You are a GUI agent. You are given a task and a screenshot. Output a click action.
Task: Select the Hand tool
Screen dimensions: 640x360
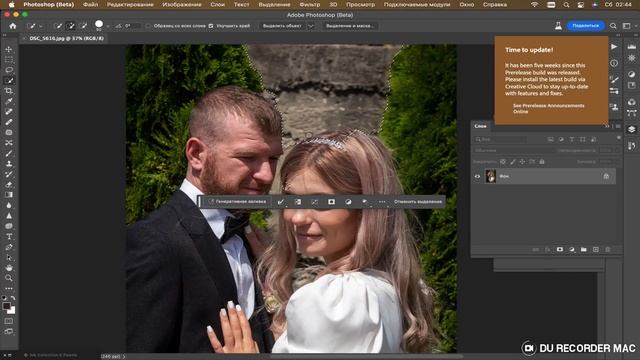point(9,268)
